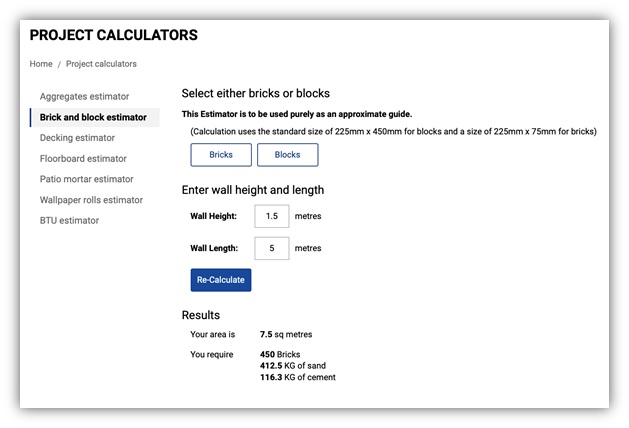
Task: Open the BTU estimator
Action: (x=69, y=221)
